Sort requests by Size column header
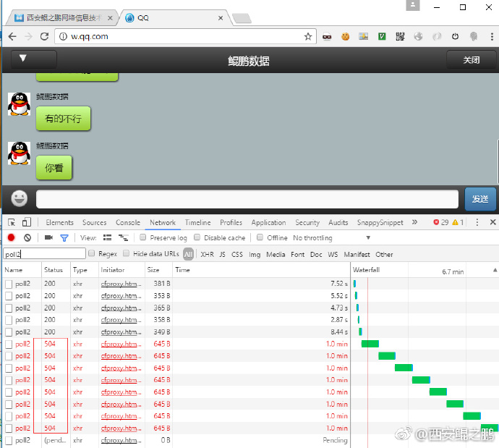This screenshot has width=499, height=448. pyautogui.click(x=158, y=270)
